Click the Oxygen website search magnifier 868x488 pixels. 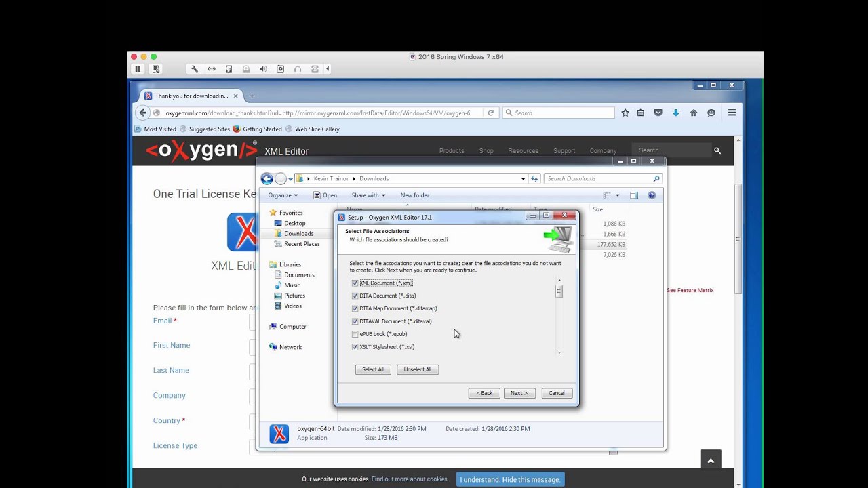(717, 150)
